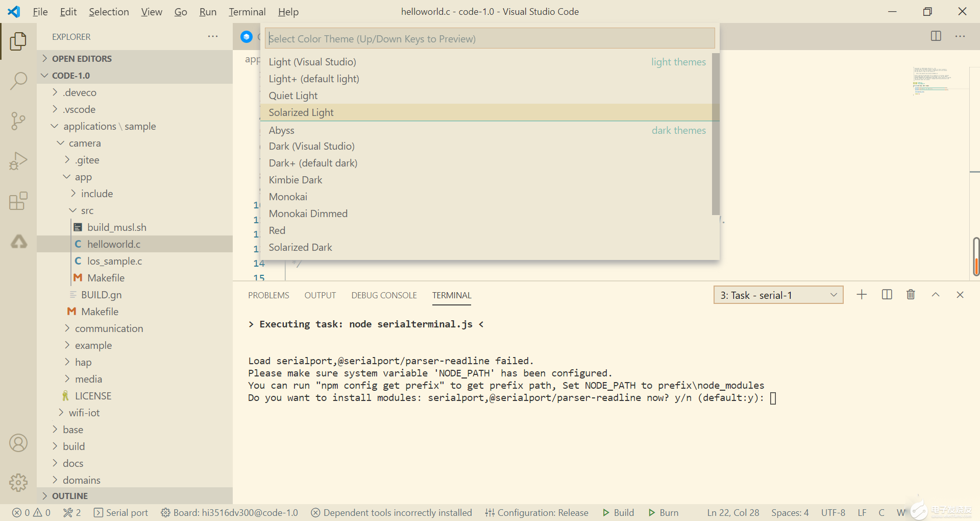This screenshot has width=980, height=521.
Task: Open the LICENSE file
Action: [135, 395]
